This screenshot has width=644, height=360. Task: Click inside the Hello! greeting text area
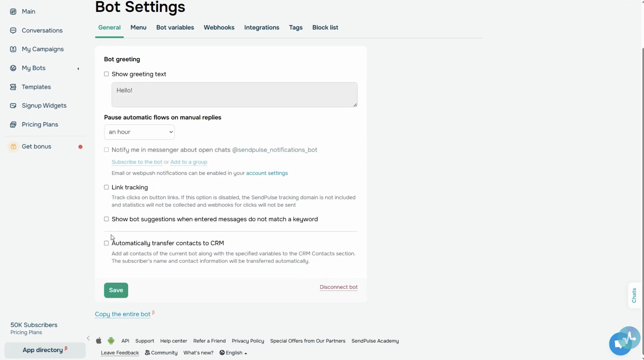point(235,95)
